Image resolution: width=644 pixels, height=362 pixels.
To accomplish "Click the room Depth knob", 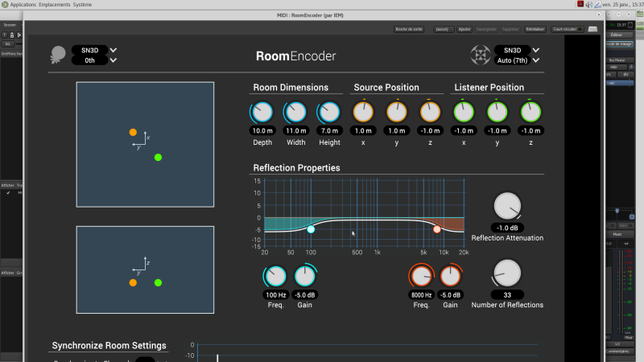I will click(262, 112).
